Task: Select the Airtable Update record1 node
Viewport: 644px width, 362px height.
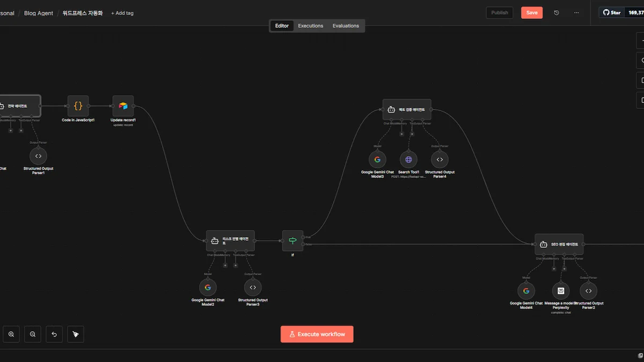Action: pos(123,106)
